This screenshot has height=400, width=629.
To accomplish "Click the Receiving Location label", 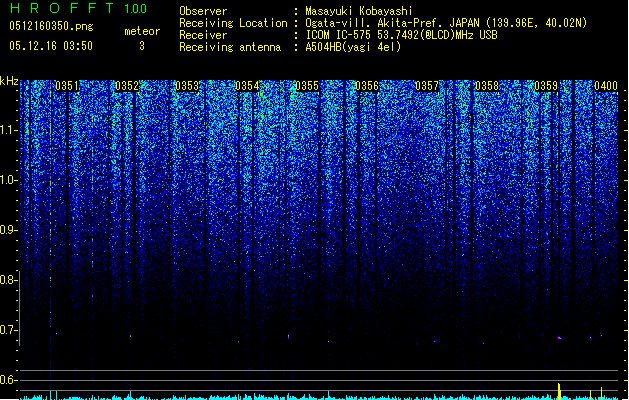I will click(x=233, y=23).
